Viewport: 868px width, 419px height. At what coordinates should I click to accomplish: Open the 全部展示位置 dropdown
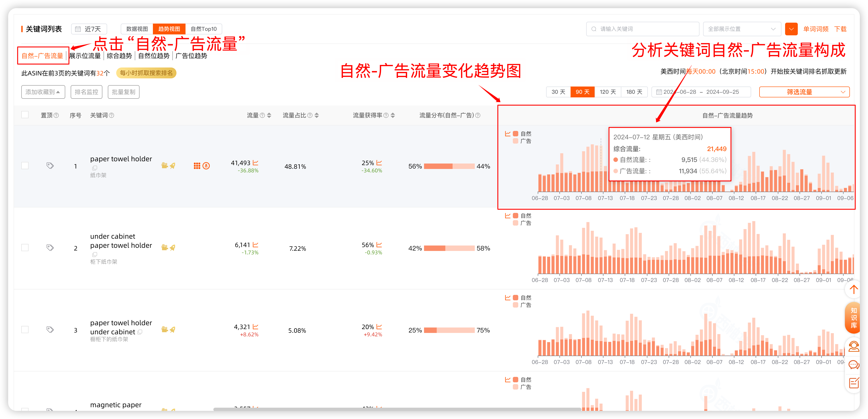(x=742, y=29)
